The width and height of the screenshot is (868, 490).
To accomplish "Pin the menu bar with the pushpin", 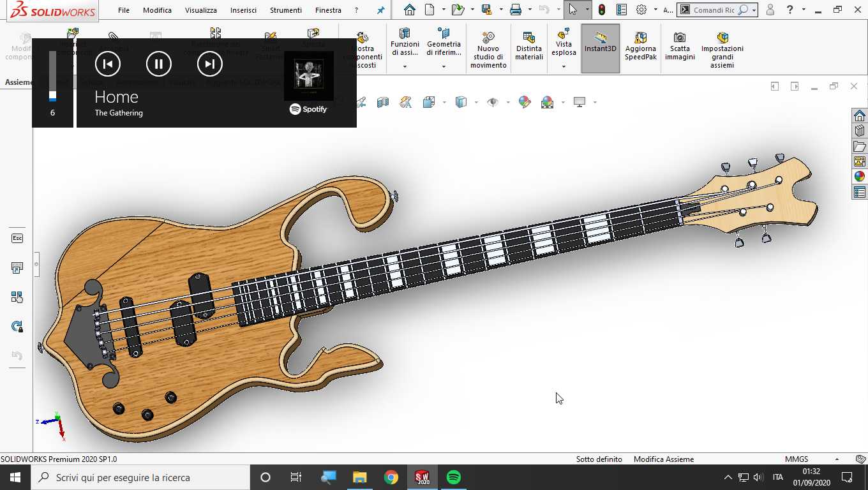I will [381, 10].
